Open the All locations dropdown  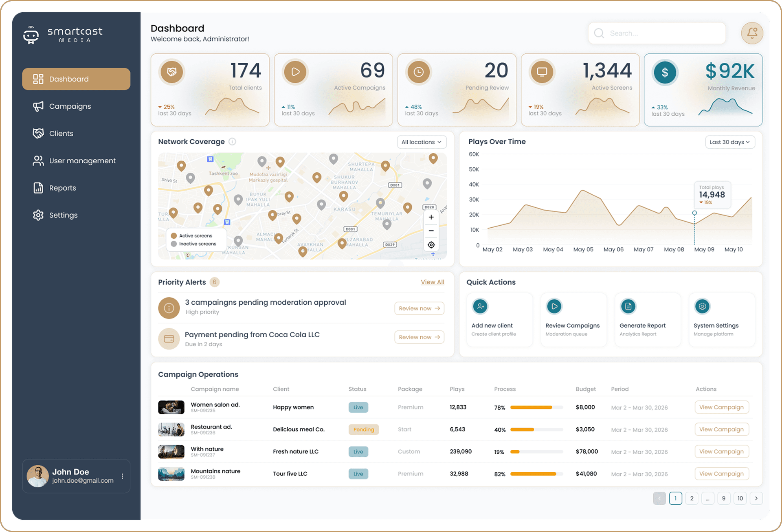click(x=422, y=142)
